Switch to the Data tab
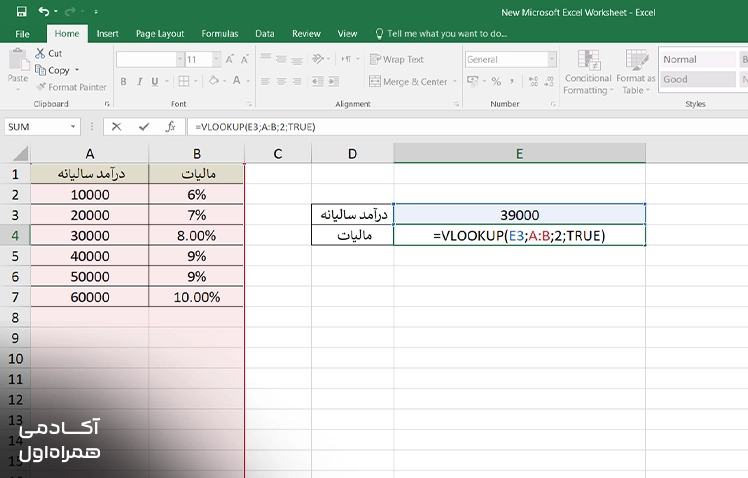Screen dimensions: 748x478 point(265,33)
